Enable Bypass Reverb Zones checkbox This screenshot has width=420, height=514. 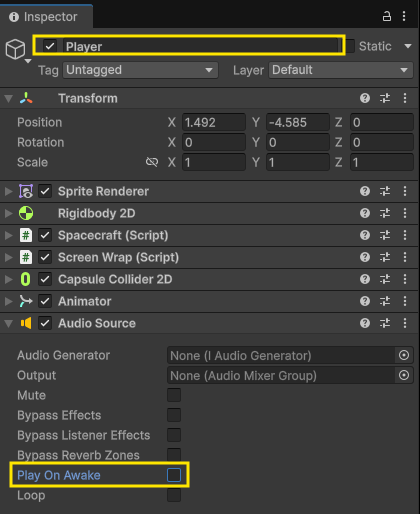[174, 455]
